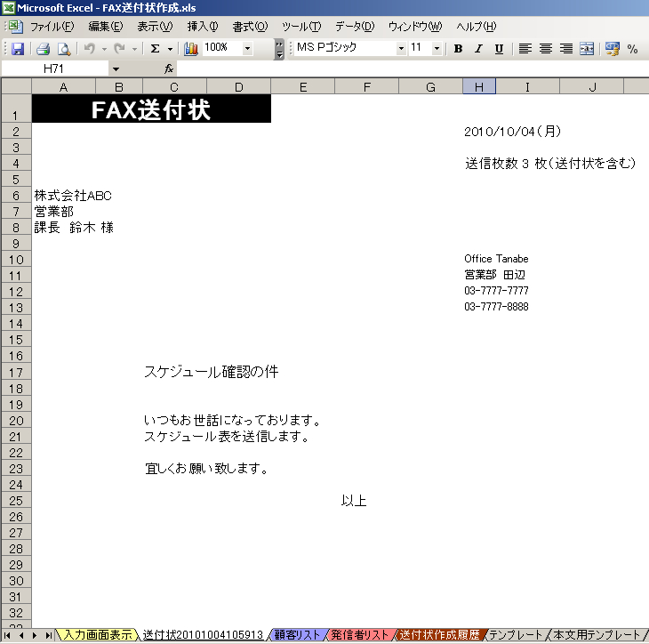This screenshot has width=649, height=644.
Task: Open toolbar options overflow chevron
Action: pos(279,49)
